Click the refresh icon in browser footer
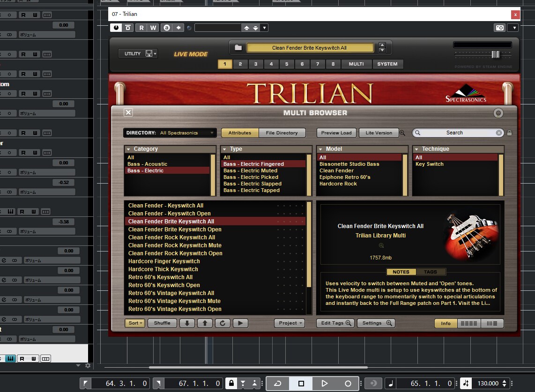This screenshot has height=392, width=535. pos(223,323)
